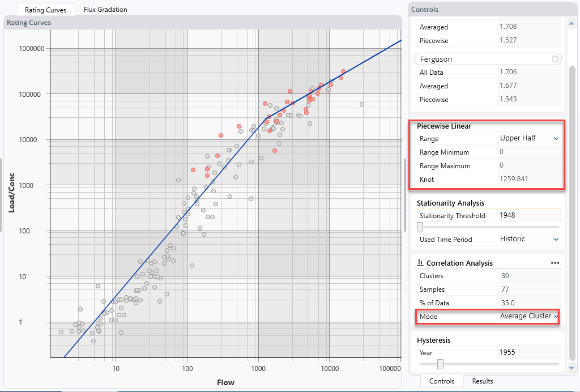Click the Range Minimum value field

click(x=528, y=152)
